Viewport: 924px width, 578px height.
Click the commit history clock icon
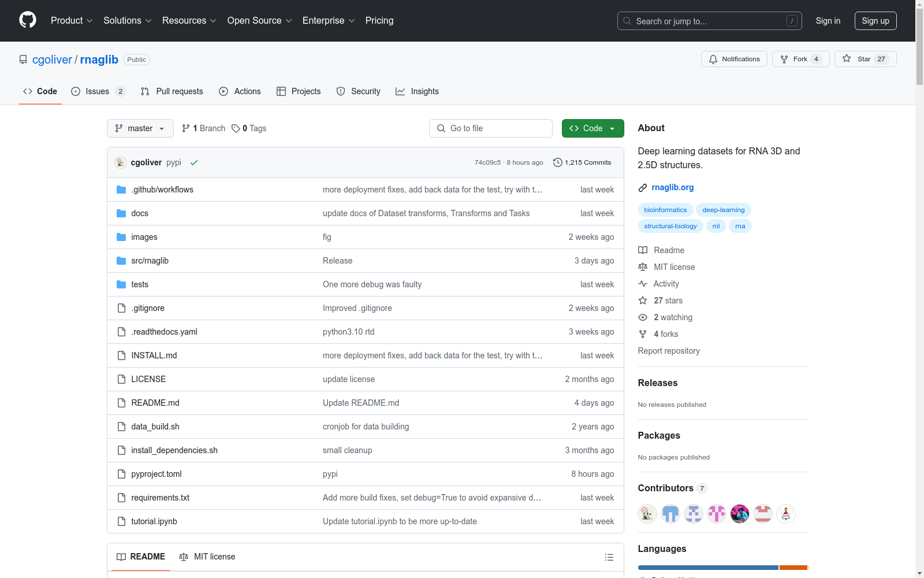(x=557, y=162)
